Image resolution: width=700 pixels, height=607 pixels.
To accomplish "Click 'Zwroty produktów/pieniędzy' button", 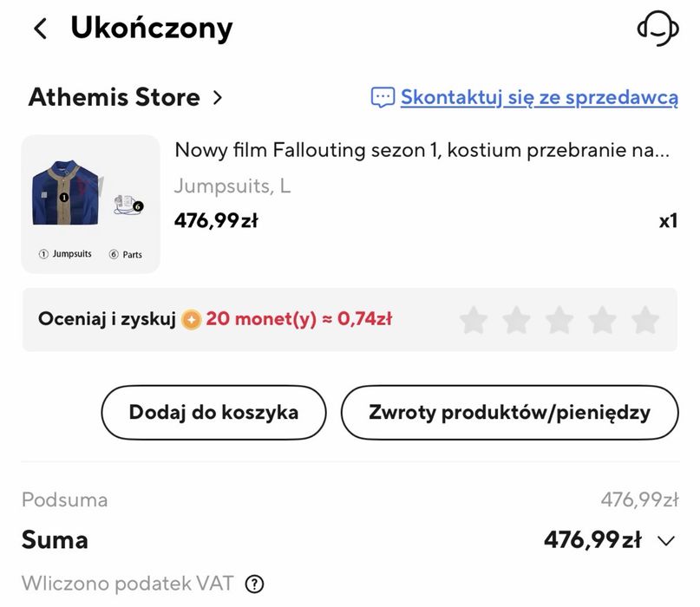I will 509,412.
